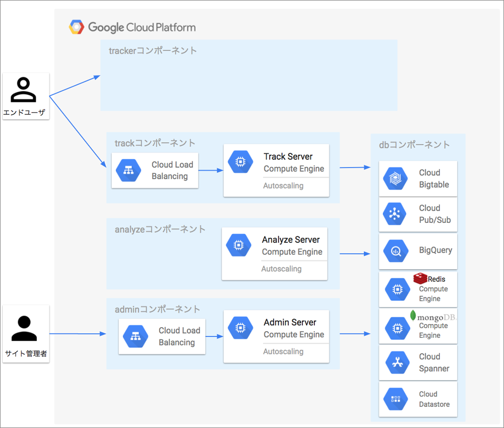Select the trackコンポーネント label
Image resolution: width=504 pixels, height=428 pixels.
click(155, 143)
